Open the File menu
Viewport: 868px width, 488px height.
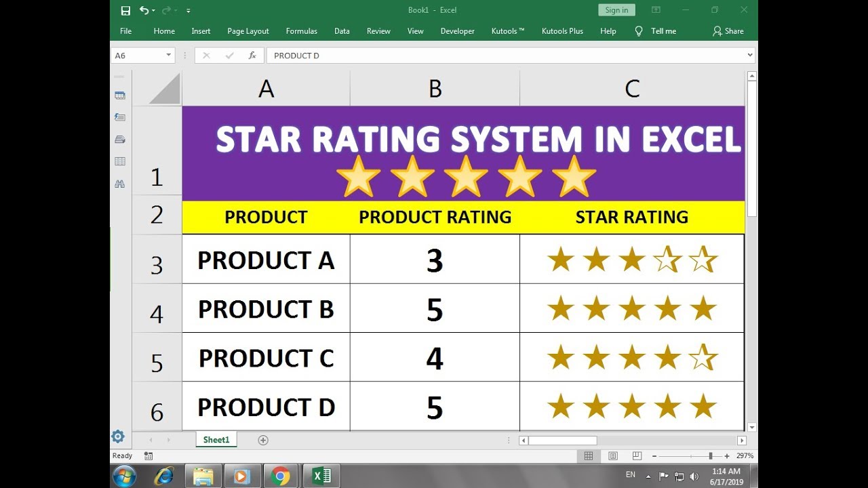click(x=125, y=31)
